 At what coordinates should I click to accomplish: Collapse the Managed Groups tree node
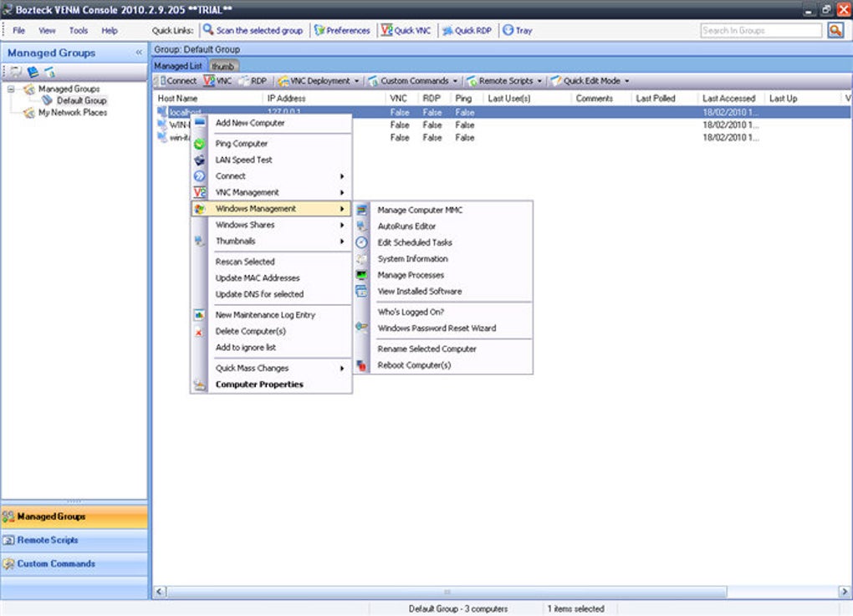coord(11,89)
